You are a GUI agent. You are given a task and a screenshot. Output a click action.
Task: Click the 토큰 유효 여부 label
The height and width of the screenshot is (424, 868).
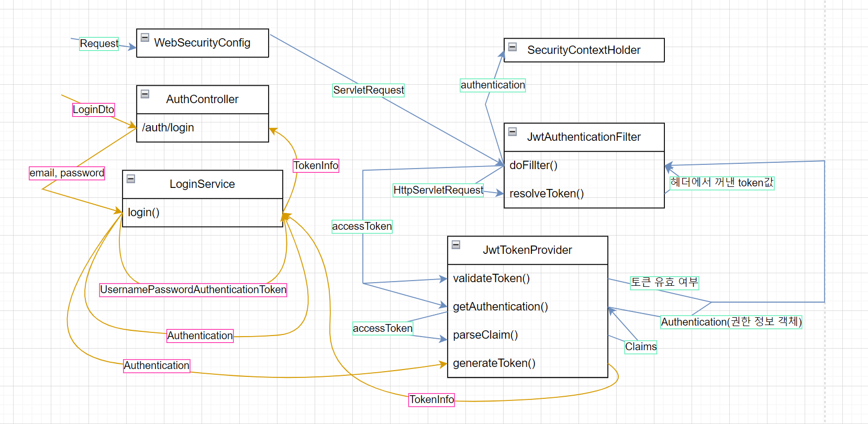(x=664, y=282)
